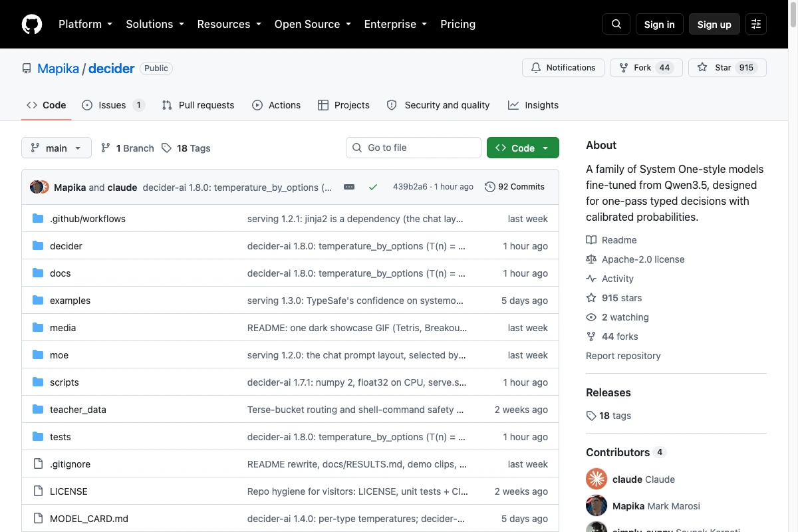798x532 pixels.
Task: Click the Report repository link
Action: 623,356
